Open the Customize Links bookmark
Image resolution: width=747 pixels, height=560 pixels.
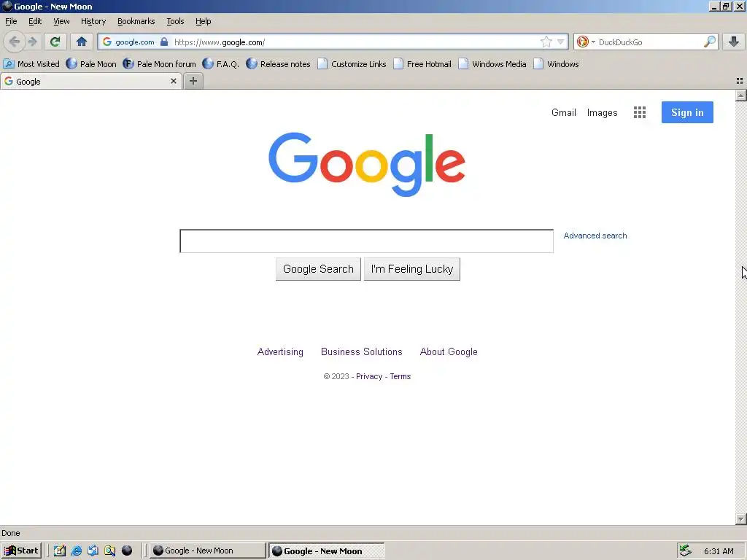[x=352, y=64]
